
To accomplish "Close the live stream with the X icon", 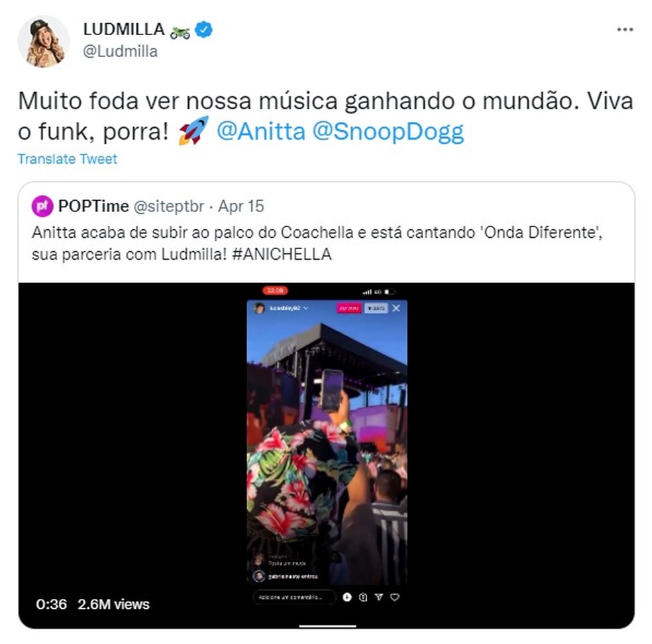I will coord(396,308).
